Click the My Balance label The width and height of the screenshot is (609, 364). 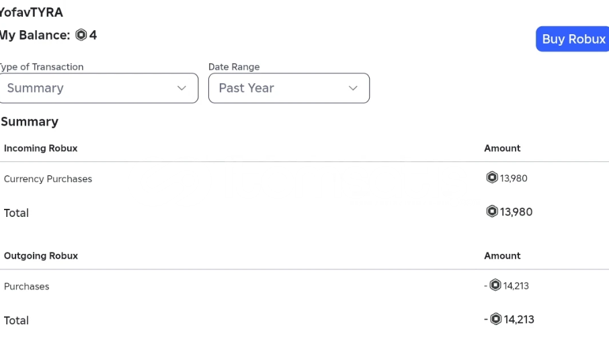click(35, 36)
